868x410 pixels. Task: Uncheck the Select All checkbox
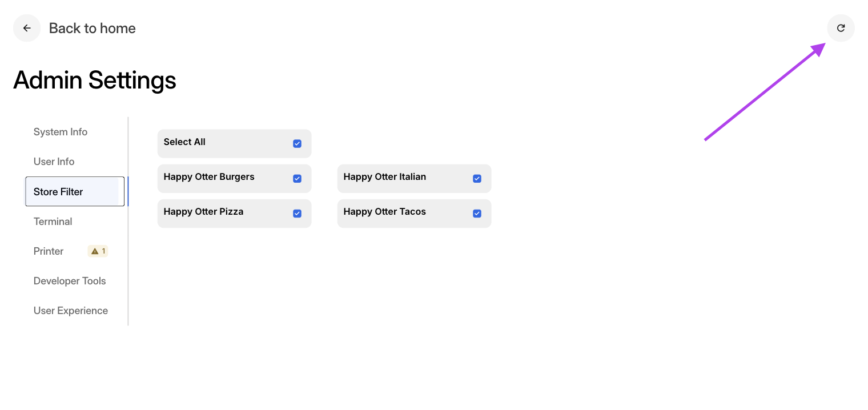(x=297, y=144)
